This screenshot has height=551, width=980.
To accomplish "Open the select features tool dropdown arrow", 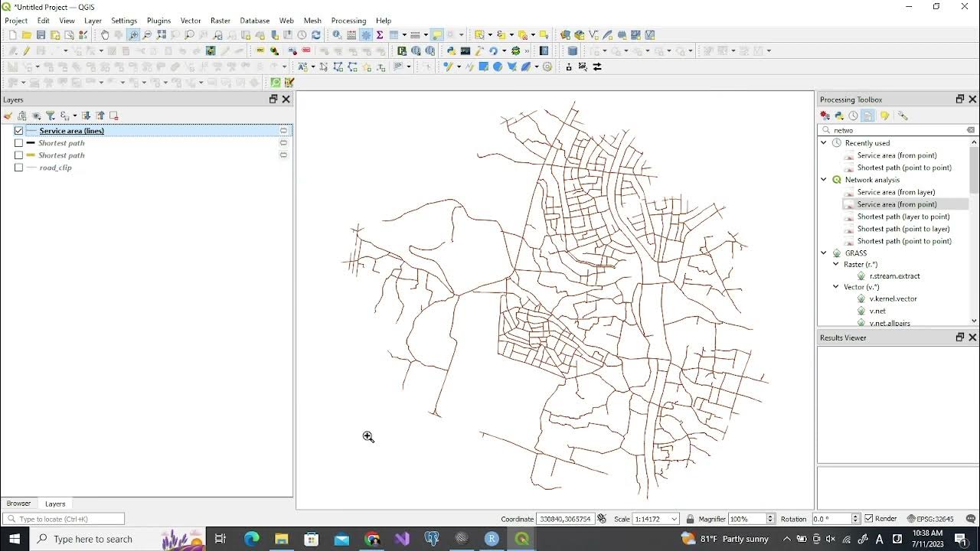I will point(490,35).
